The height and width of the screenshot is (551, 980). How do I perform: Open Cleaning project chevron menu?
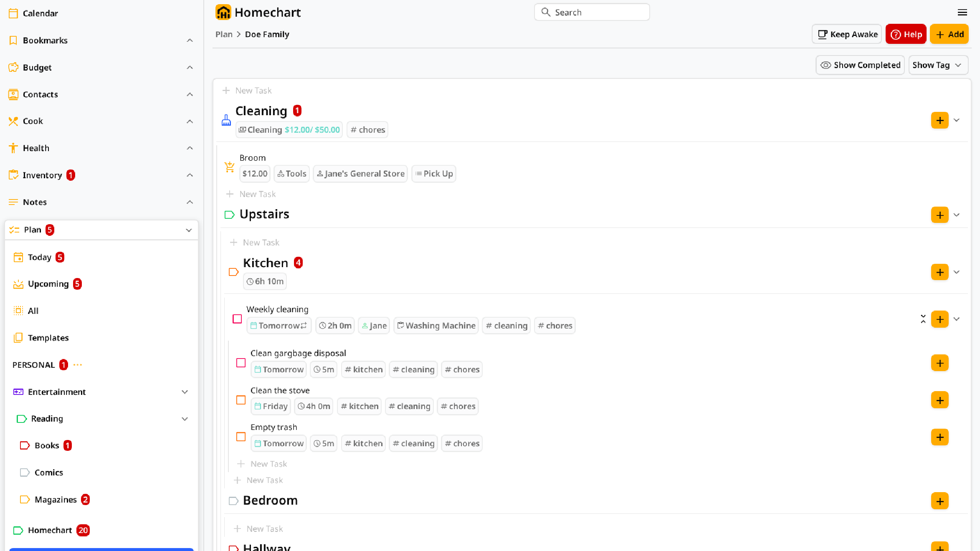pyautogui.click(x=957, y=120)
